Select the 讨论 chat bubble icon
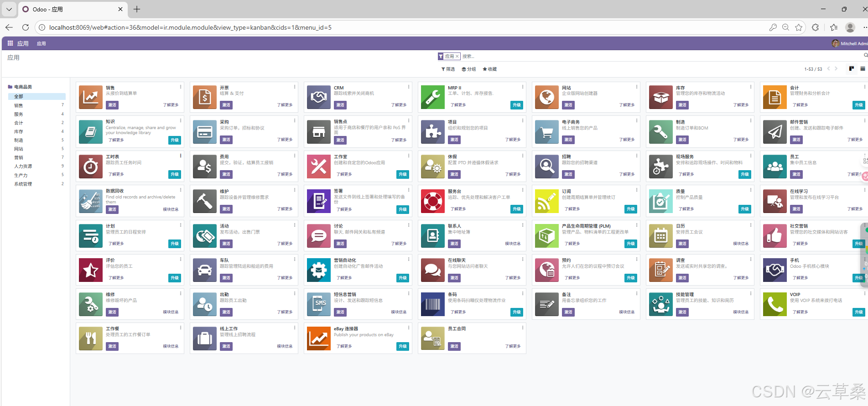 (x=318, y=236)
